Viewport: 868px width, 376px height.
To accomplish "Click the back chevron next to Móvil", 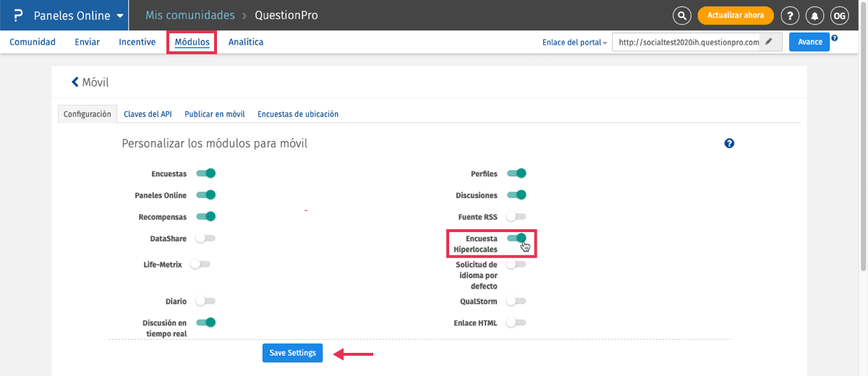I will coord(75,82).
